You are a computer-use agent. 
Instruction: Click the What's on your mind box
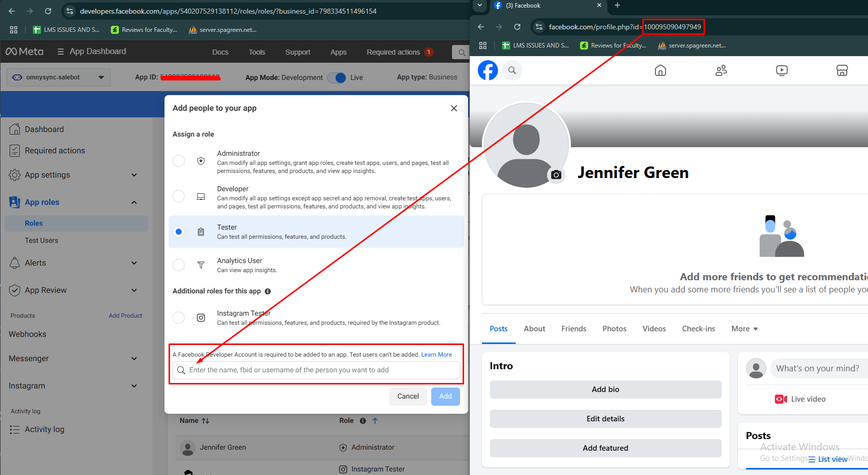click(819, 368)
